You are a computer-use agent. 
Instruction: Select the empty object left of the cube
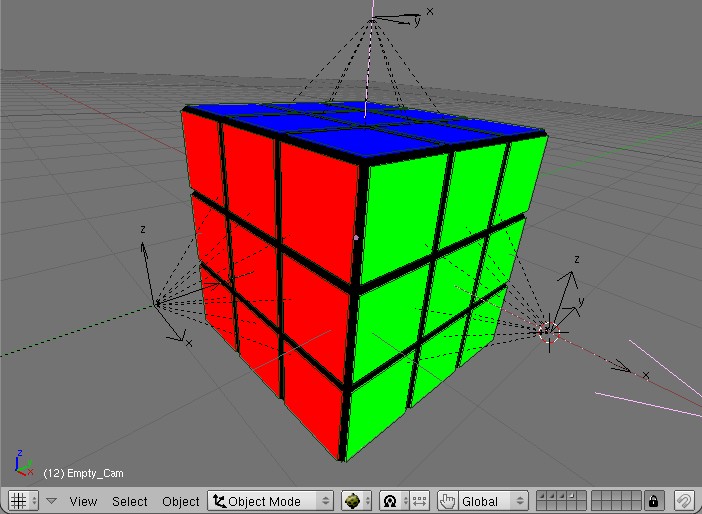point(157,301)
